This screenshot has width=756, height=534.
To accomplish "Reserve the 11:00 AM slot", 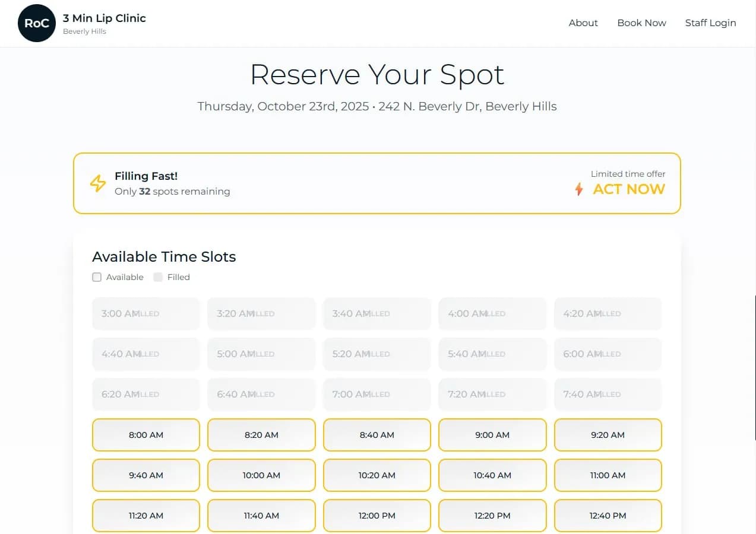I will [608, 475].
